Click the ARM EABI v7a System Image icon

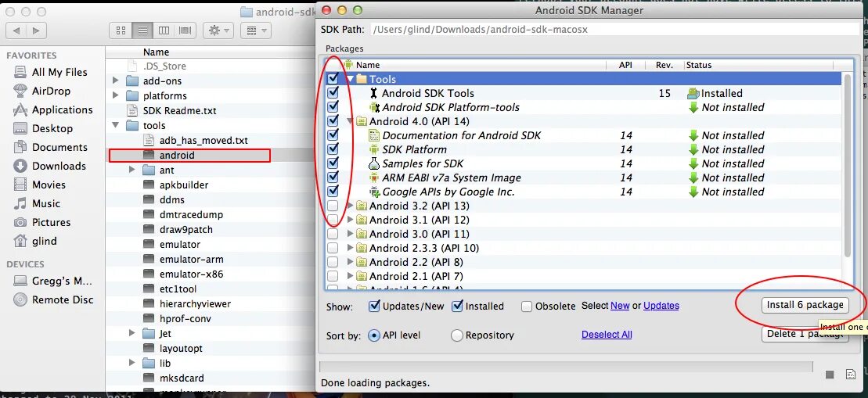coord(374,178)
